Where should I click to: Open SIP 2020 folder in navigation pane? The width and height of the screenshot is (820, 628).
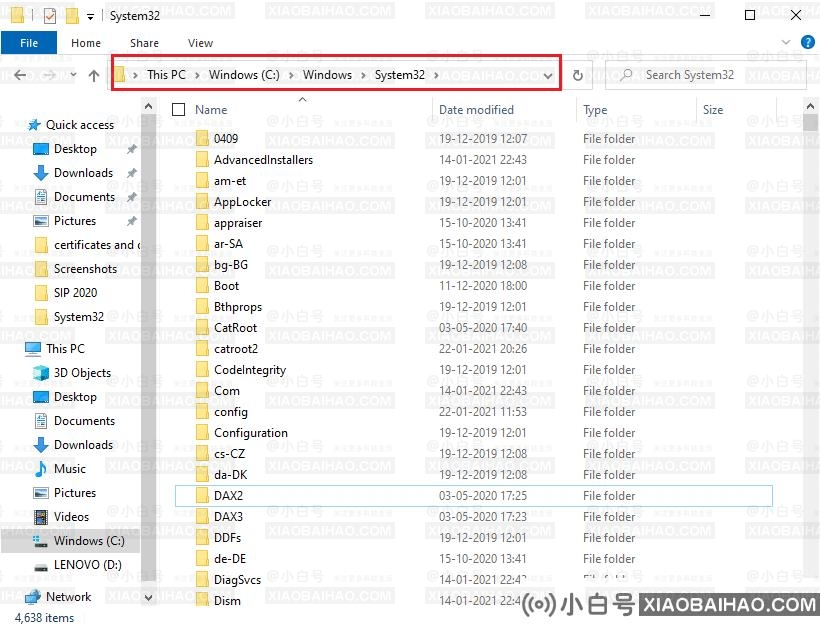click(x=75, y=293)
